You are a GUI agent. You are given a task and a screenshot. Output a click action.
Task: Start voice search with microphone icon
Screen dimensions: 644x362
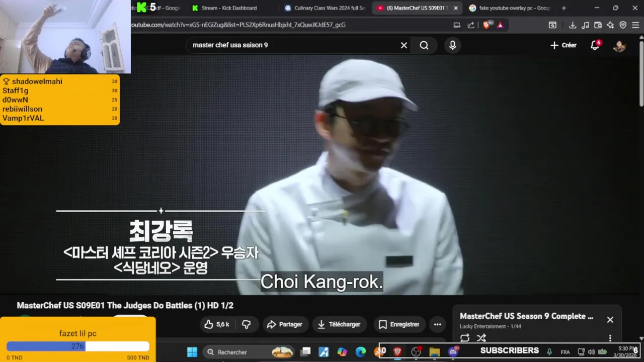click(x=453, y=45)
